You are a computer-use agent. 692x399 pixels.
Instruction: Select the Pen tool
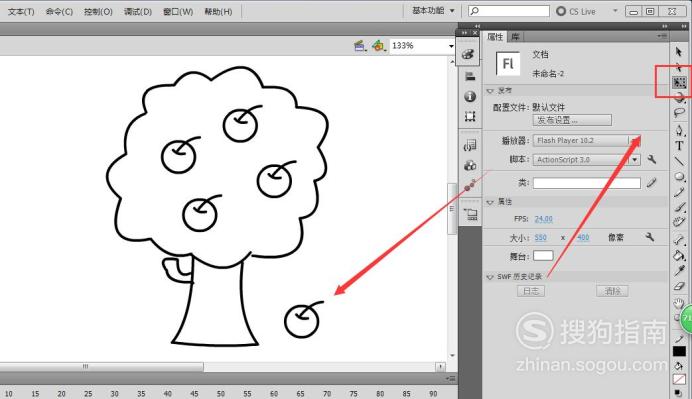[679, 130]
